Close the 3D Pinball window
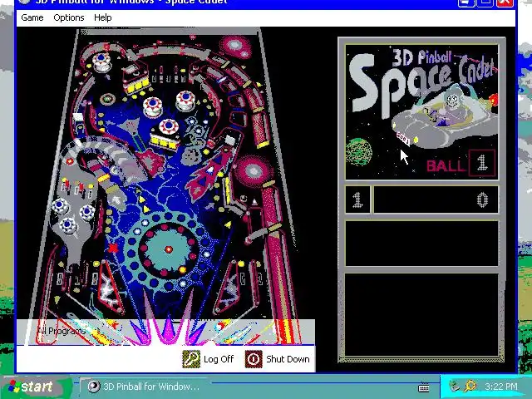The width and height of the screenshot is (532, 399). (505, 2)
